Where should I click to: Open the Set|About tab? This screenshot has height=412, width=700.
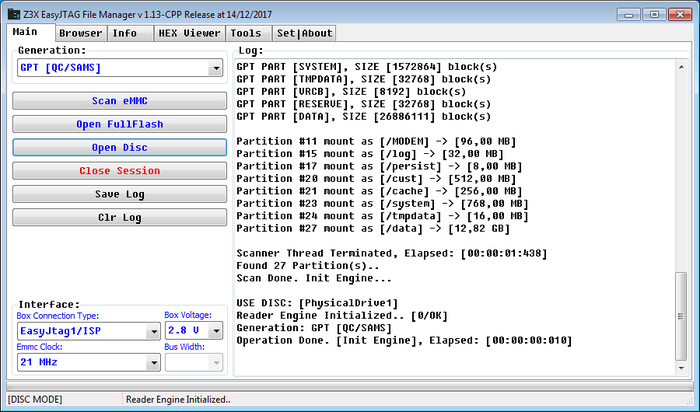coord(304,33)
